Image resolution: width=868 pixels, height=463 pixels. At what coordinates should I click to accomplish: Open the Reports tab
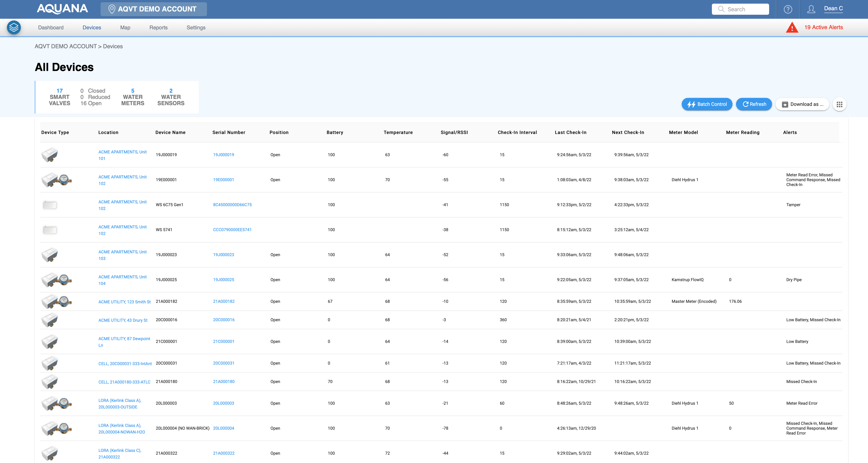tap(158, 28)
